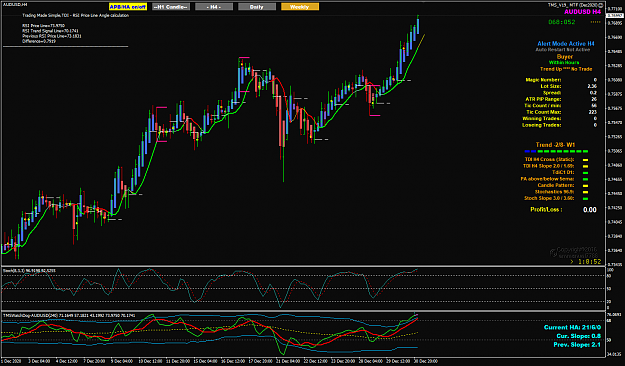The height and width of the screenshot is (366, 625).
Task: Click the Previous RSI Price Line text
Action: pyautogui.click(x=52, y=36)
